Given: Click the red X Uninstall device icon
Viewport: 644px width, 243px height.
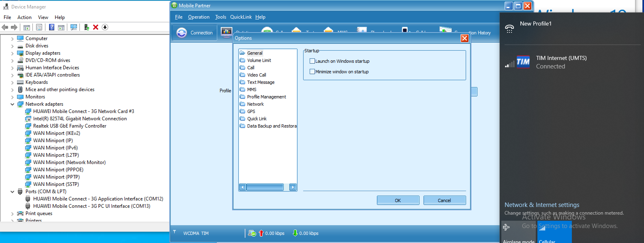Looking at the screenshot, I should [95, 27].
